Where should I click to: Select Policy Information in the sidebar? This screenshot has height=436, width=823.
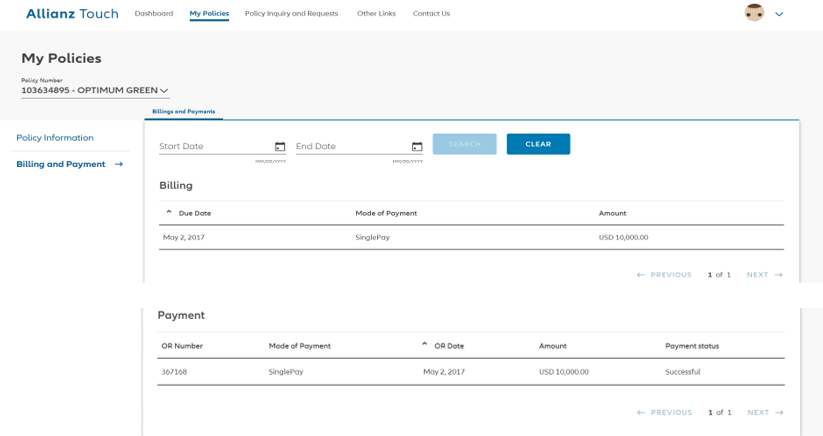[x=55, y=138]
